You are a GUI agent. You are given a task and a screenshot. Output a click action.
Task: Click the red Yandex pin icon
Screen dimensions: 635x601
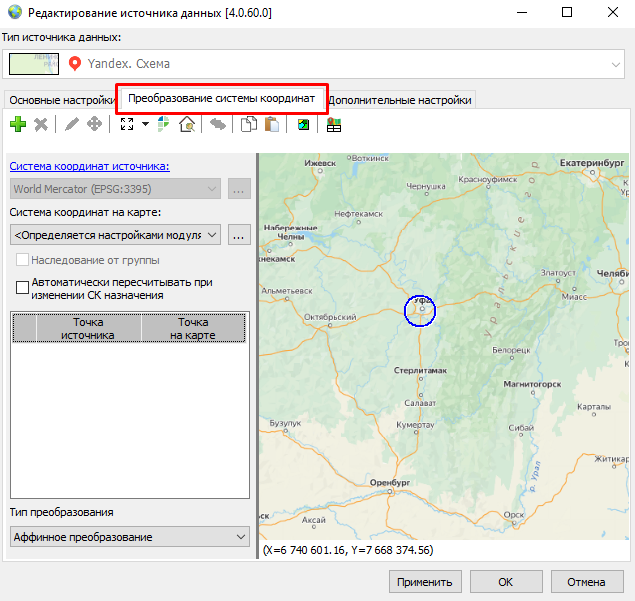[75, 64]
